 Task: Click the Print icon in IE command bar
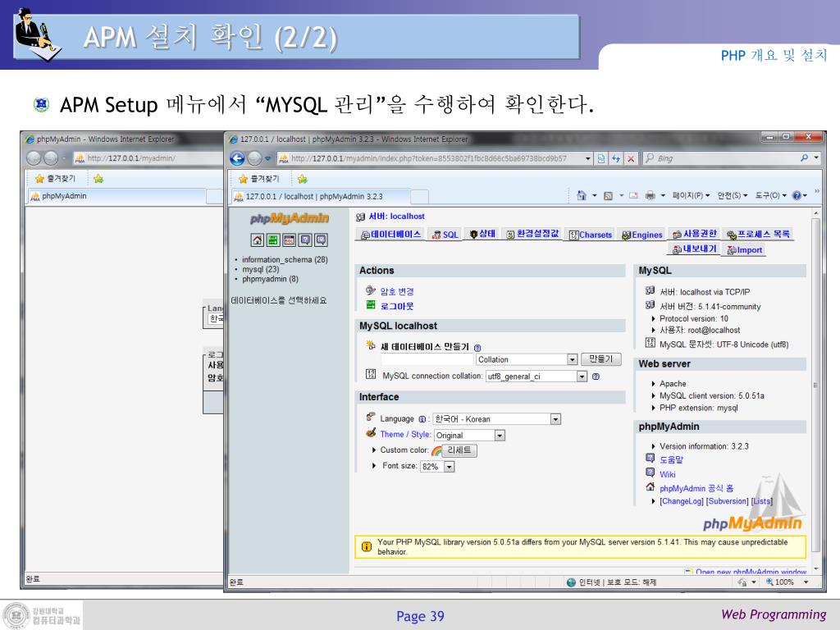coord(650,195)
